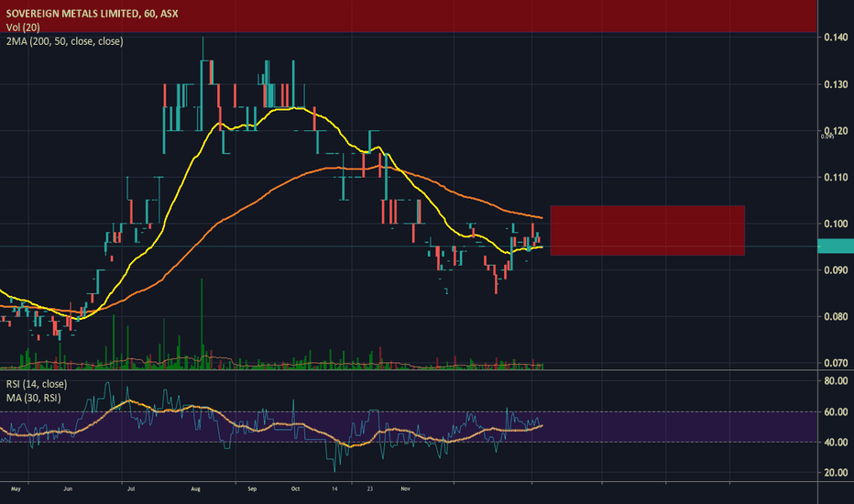This screenshot has height=504, width=854.
Task: Click the teal current price tag on axis
Action: tap(836, 247)
